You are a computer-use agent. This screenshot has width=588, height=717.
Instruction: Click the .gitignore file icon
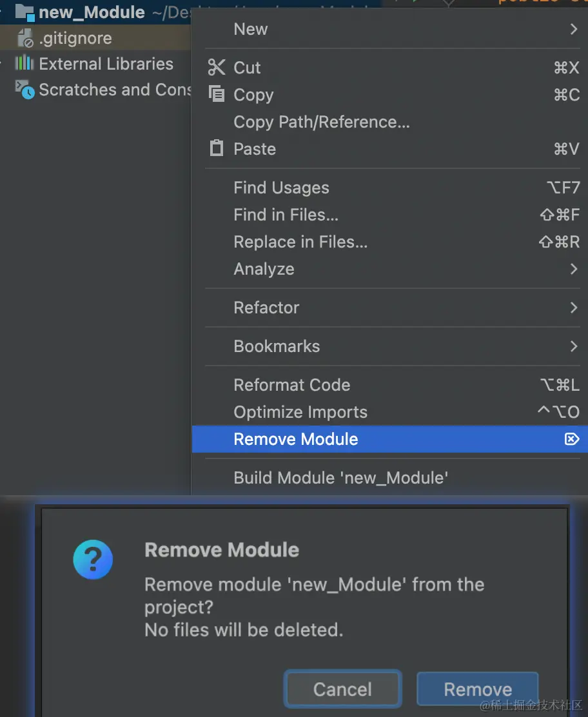[x=24, y=39]
